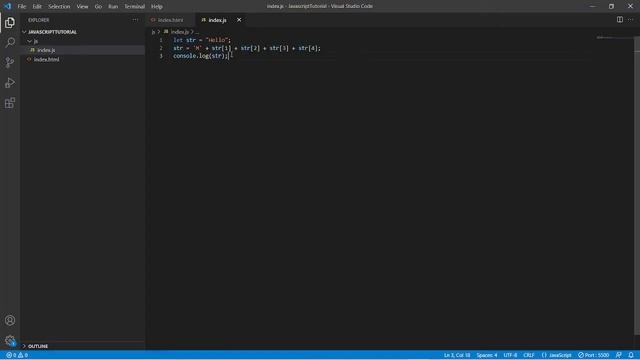Open the Terminal menu
Viewport: 640px width, 360px height.
135,7
